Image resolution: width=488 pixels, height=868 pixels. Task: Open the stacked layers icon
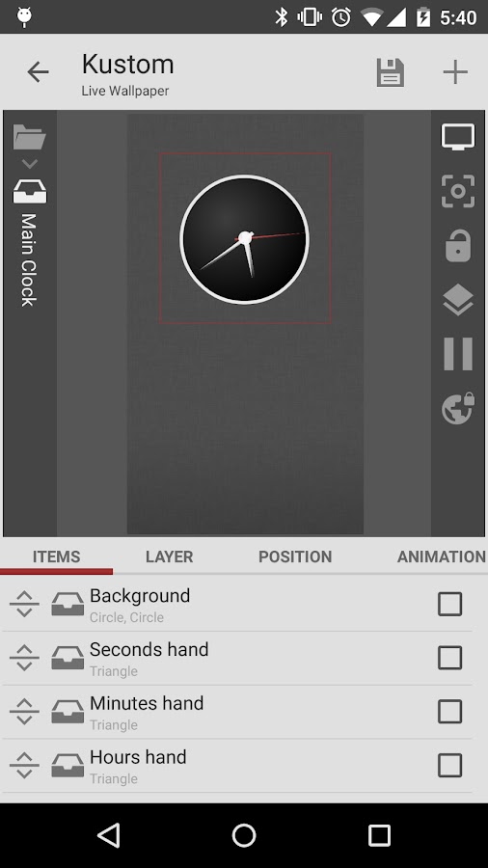click(x=458, y=300)
